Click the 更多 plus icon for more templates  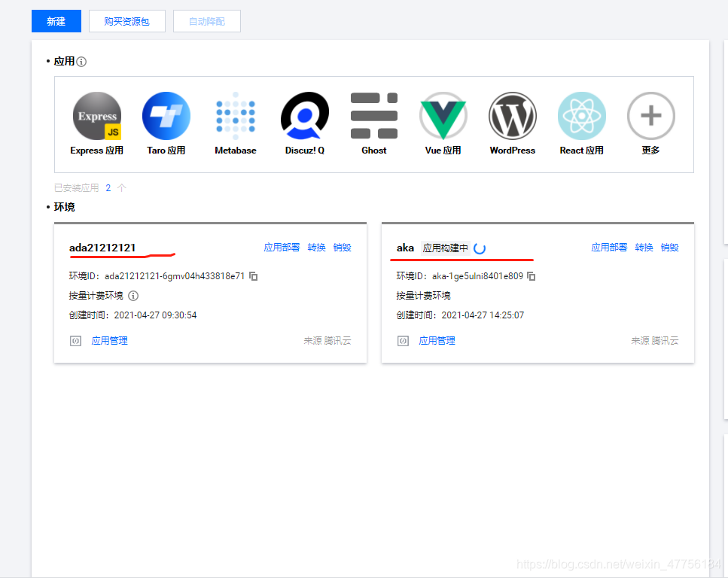click(x=650, y=117)
